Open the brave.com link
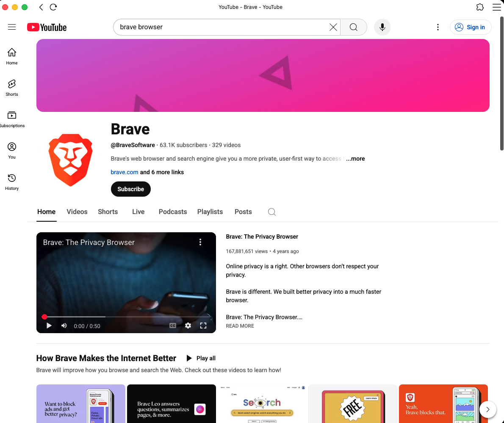This screenshot has width=504, height=423. coord(125,172)
